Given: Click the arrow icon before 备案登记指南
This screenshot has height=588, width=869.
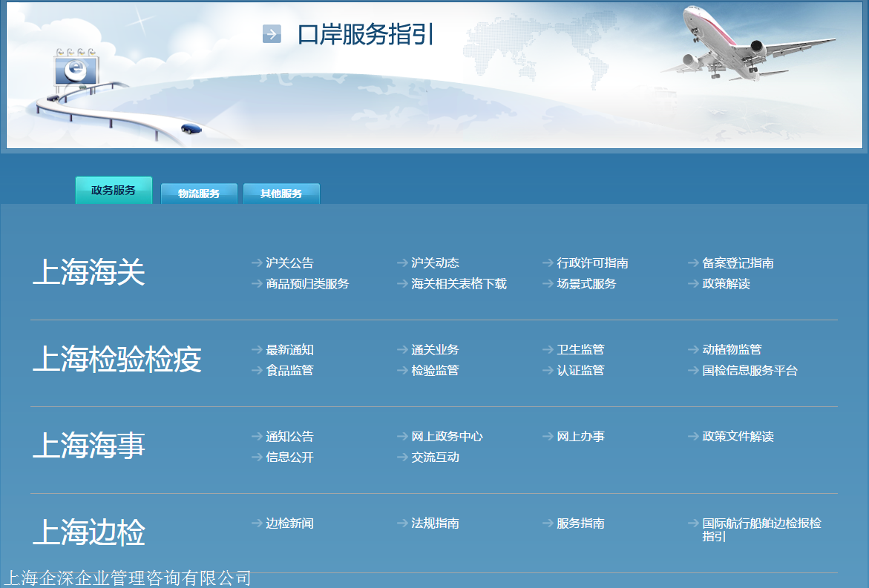Looking at the screenshot, I should tap(693, 263).
